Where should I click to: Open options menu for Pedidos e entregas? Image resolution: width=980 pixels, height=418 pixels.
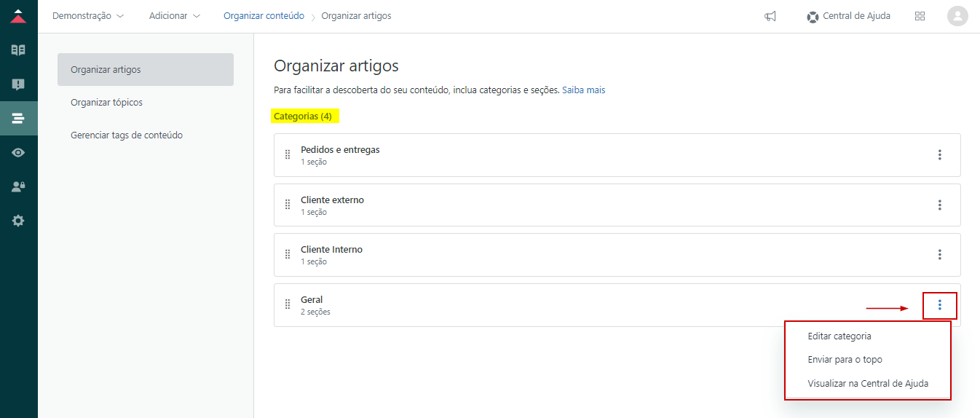[940, 155]
